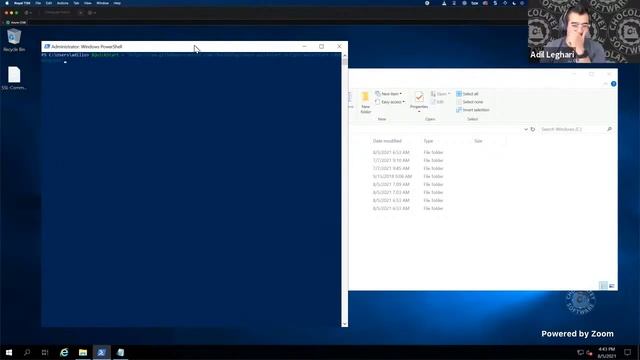640x360 pixels.
Task: Expand the Easy access dropdown
Action: point(390,102)
